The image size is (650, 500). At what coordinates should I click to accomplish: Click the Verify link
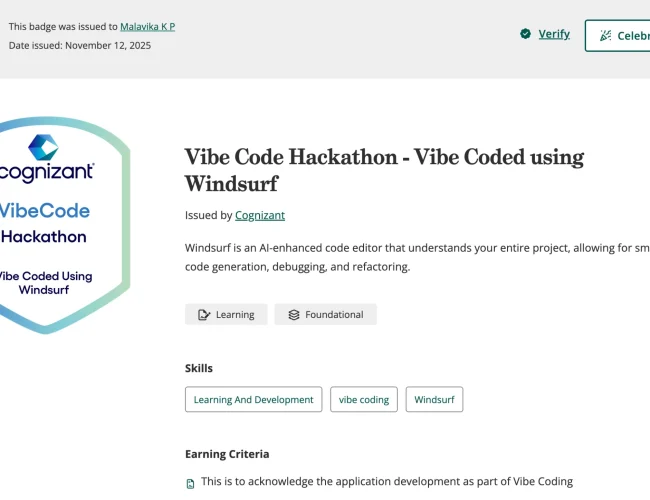[554, 34]
